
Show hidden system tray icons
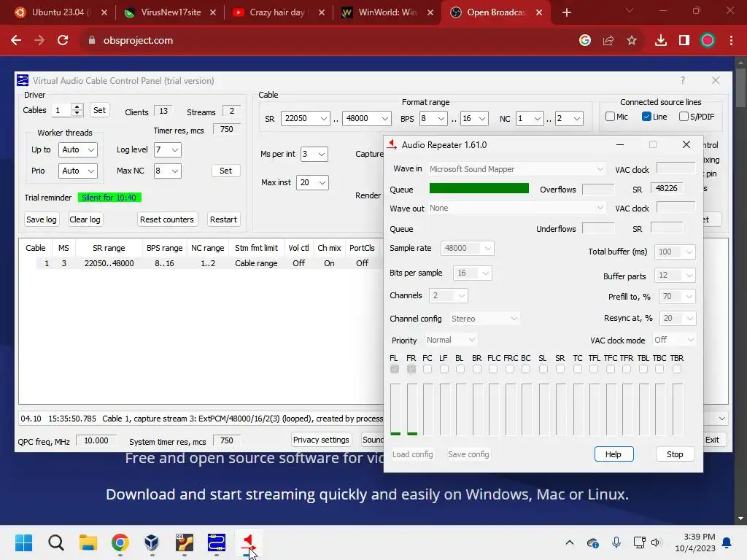click(x=569, y=542)
